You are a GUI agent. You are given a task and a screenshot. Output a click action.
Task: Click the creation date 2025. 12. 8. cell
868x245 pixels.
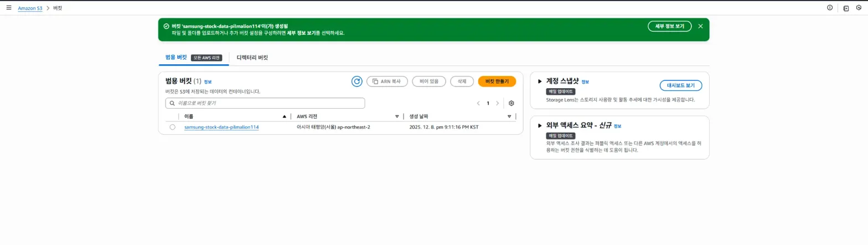443,127
